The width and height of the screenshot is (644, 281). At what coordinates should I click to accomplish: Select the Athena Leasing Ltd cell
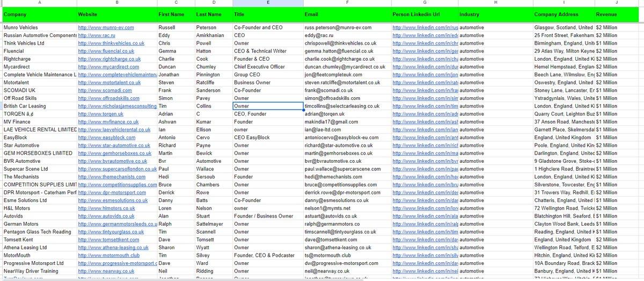pyautogui.click(x=39, y=248)
